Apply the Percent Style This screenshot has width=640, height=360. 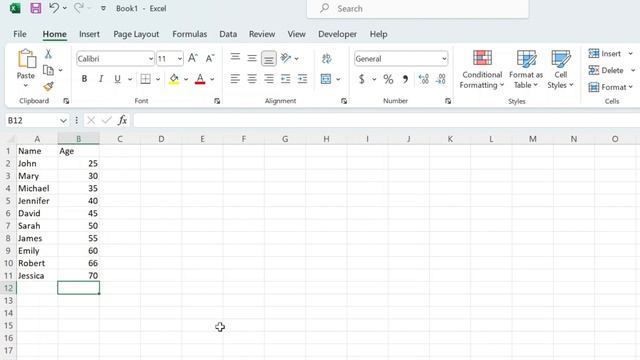click(x=388, y=79)
